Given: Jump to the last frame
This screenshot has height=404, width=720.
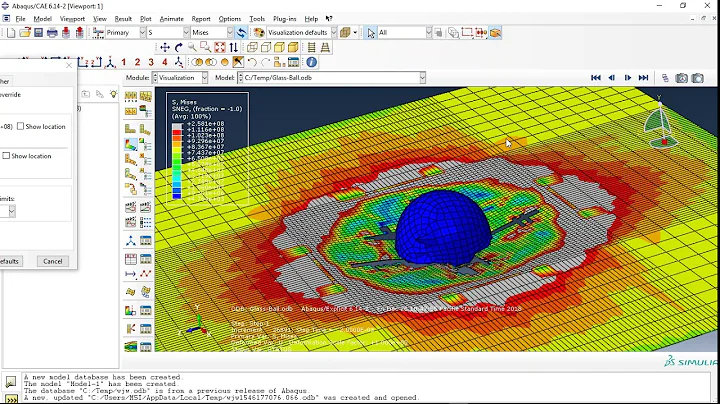Looking at the screenshot, I should pyautogui.click(x=644, y=78).
